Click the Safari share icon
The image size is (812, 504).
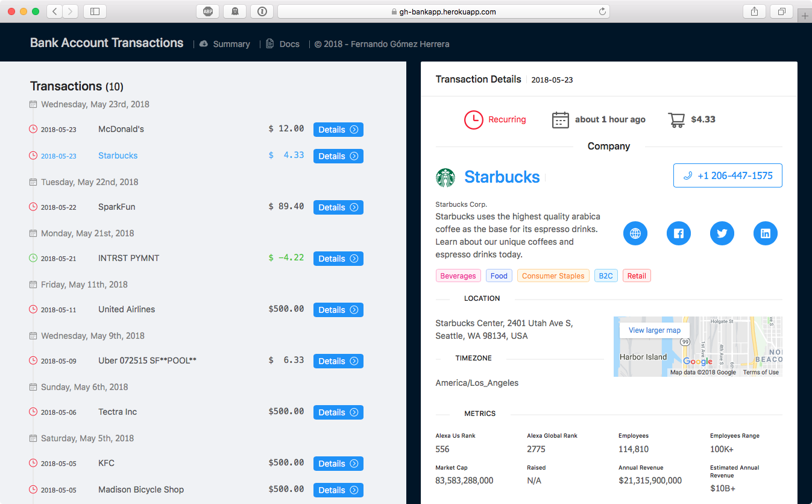click(754, 11)
